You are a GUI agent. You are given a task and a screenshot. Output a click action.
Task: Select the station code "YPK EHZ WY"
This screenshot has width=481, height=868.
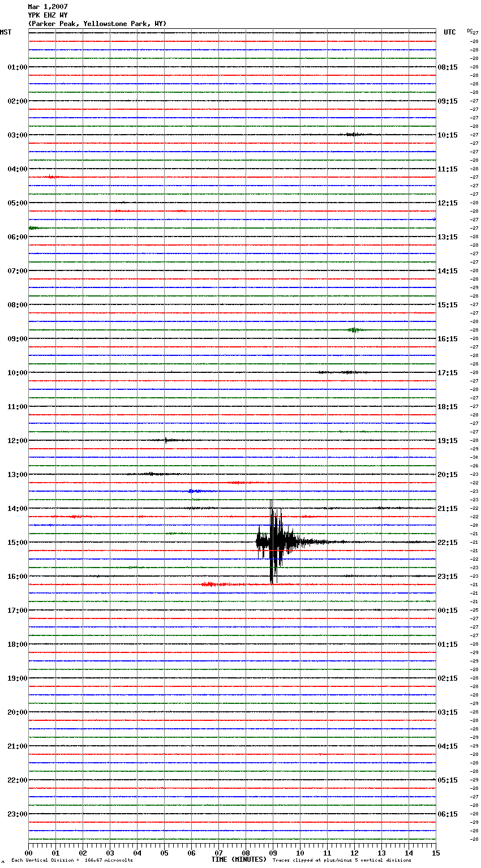coord(48,15)
